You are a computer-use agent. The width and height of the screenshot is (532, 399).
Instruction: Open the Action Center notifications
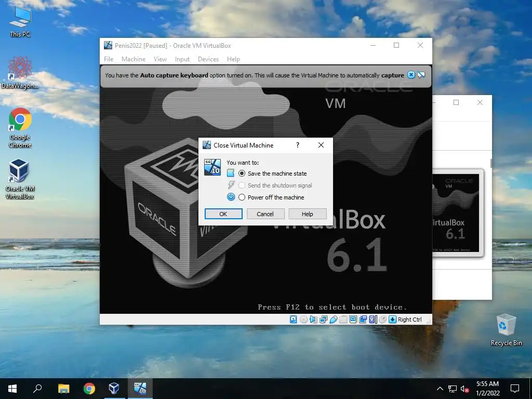point(515,389)
